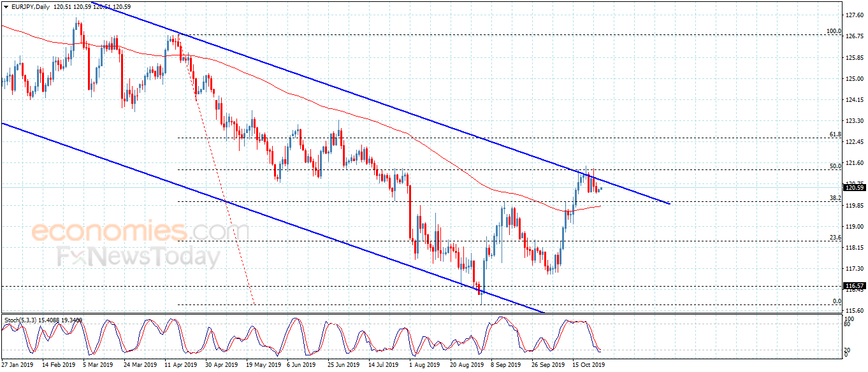Select the 24 Mar 2019 date label
This screenshot has height=372, width=868.
click(x=141, y=366)
